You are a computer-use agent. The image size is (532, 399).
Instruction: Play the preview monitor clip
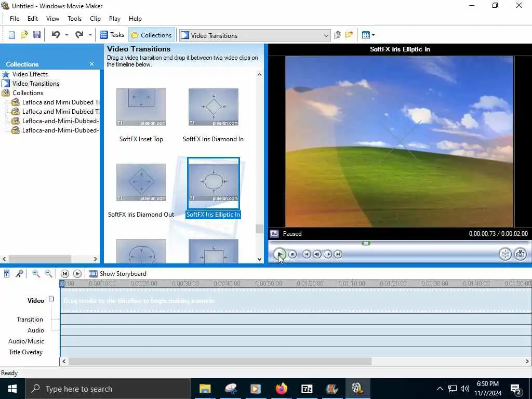[x=280, y=254]
